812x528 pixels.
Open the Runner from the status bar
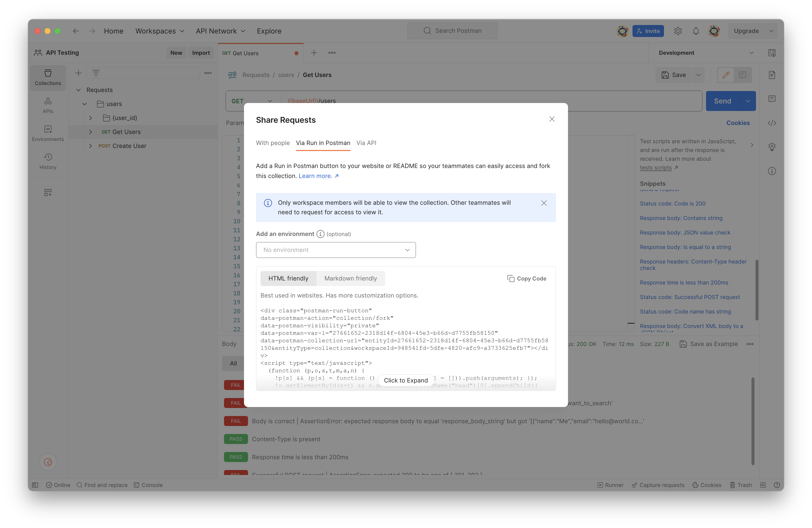click(x=610, y=485)
